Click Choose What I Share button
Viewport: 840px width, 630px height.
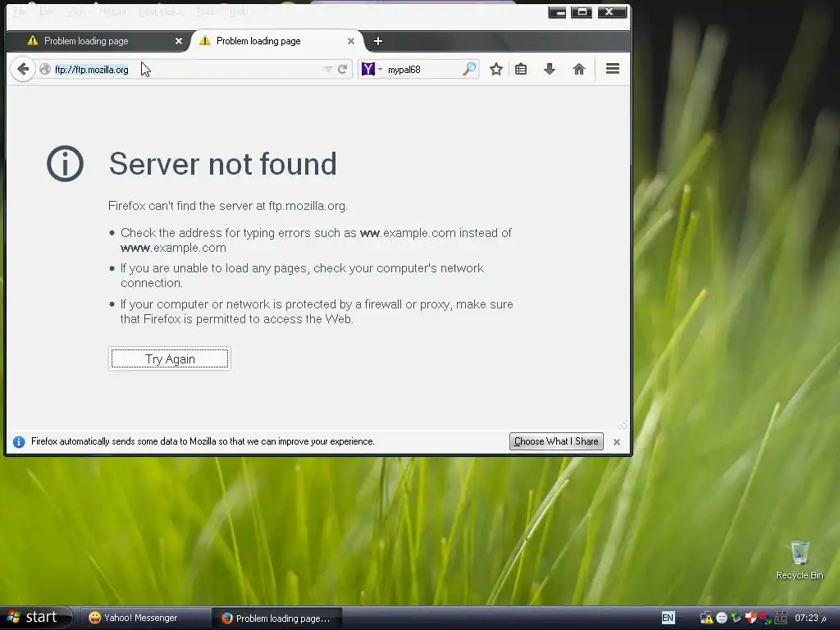click(x=556, y=441)
